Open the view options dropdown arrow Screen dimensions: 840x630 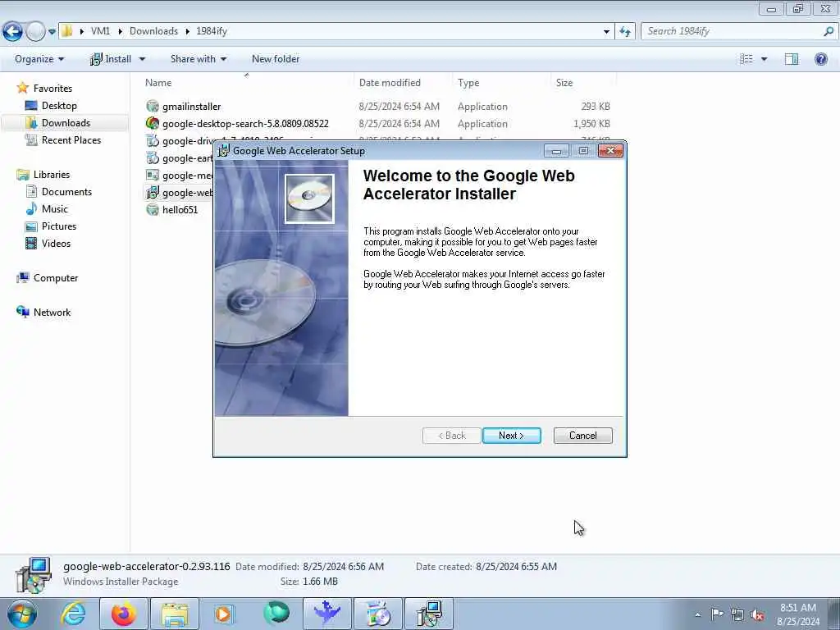[764, 59]
